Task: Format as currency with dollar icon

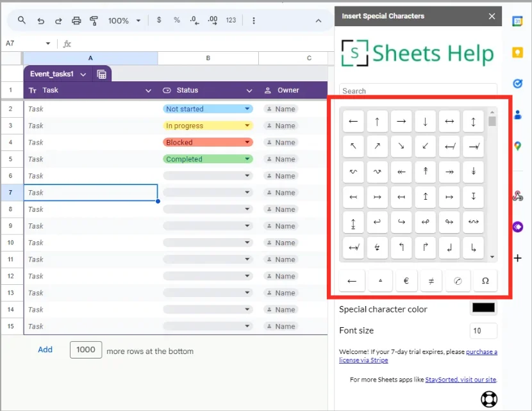Action: click(x=159, y=20)
